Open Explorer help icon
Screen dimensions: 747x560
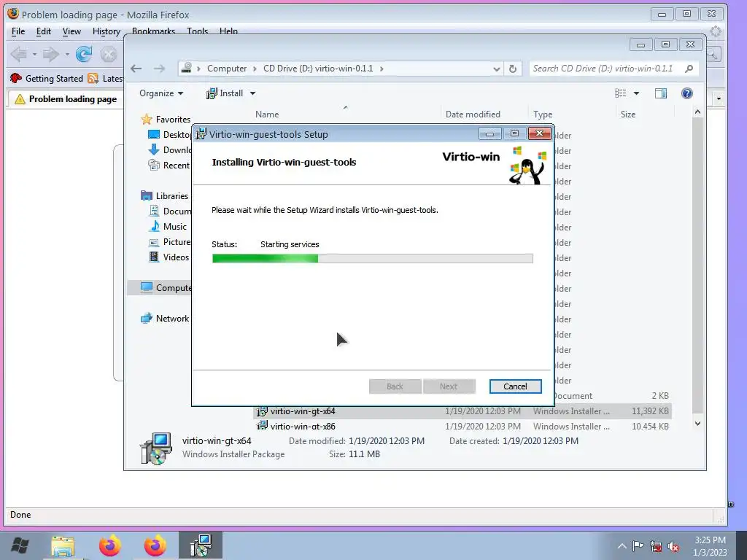point(687,93)
